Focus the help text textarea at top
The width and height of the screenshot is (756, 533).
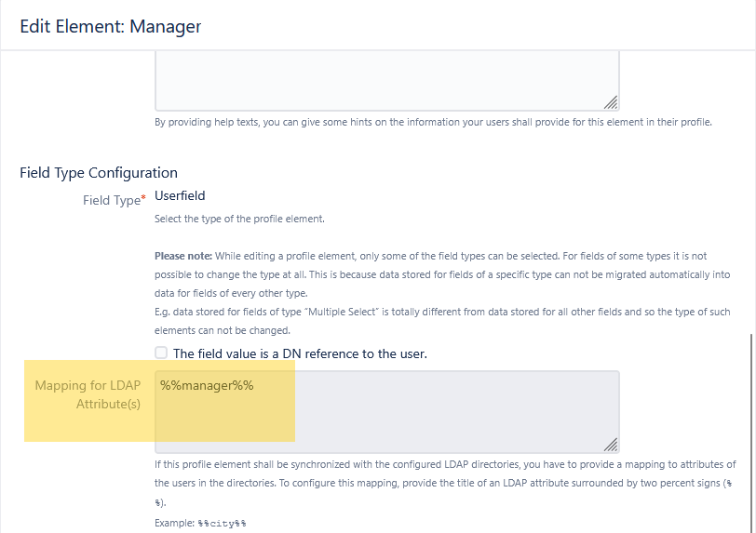[386, 79]
